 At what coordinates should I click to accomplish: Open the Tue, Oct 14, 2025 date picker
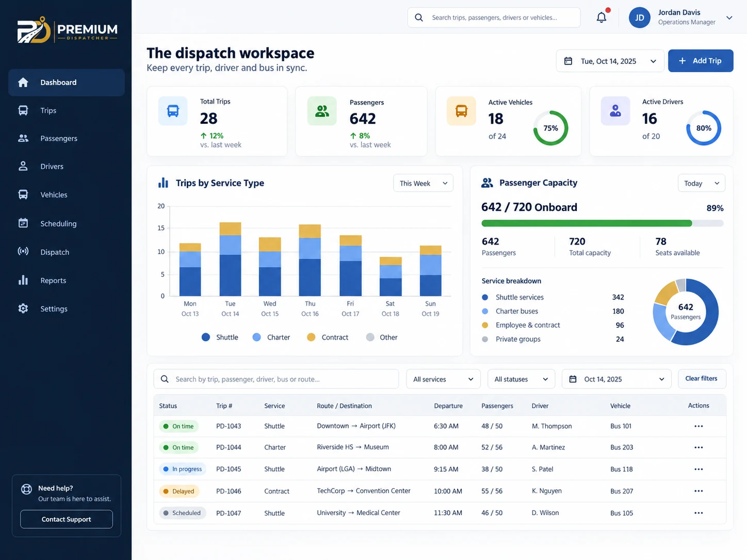pyautogui.click(x=610, y=61)
